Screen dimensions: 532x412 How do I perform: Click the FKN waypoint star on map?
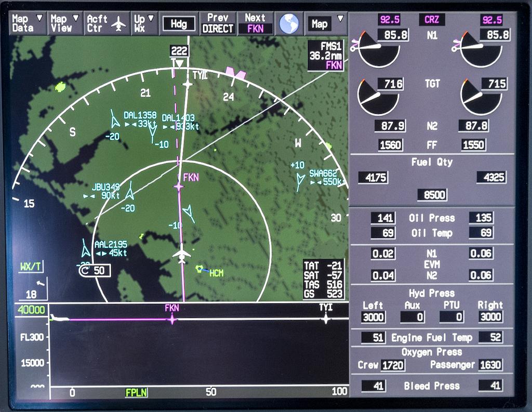click(x=179, y=185)
